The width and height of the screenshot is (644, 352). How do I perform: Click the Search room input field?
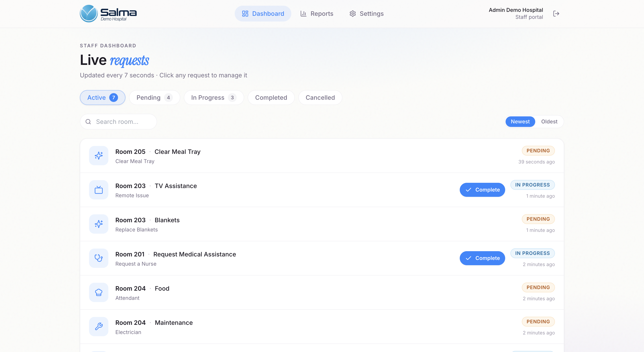[118, 122]
